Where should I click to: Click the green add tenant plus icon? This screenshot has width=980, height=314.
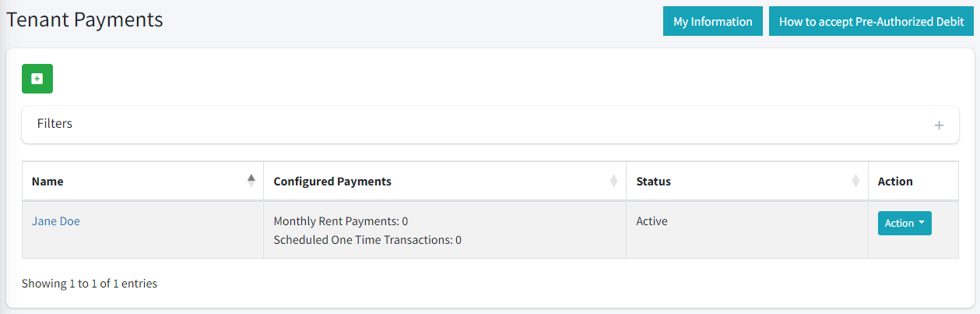tap(37, 79)
